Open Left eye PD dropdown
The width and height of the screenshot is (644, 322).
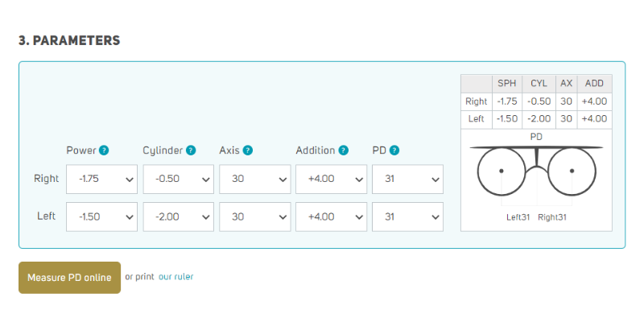click(407, 217)
